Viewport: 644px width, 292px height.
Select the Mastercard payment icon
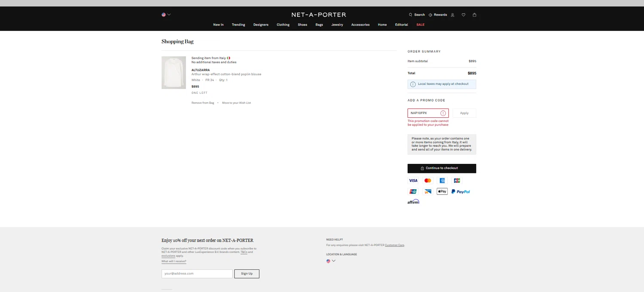click(x=428, y=181)
